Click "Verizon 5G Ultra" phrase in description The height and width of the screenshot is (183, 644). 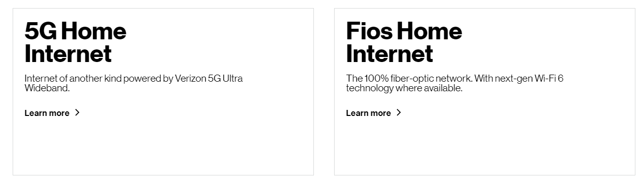(209, 79)
